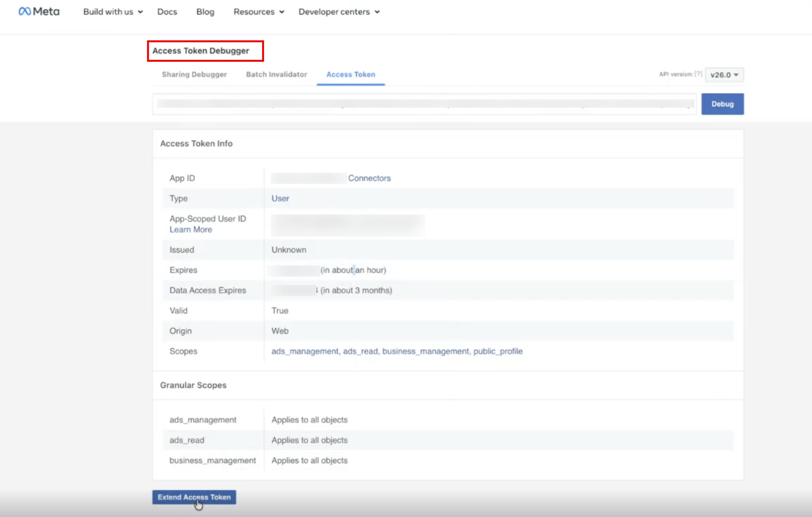The width and height of the screenshot is (812, 517).
Task: Open the Build with us menu
Action: pos(113,12)
